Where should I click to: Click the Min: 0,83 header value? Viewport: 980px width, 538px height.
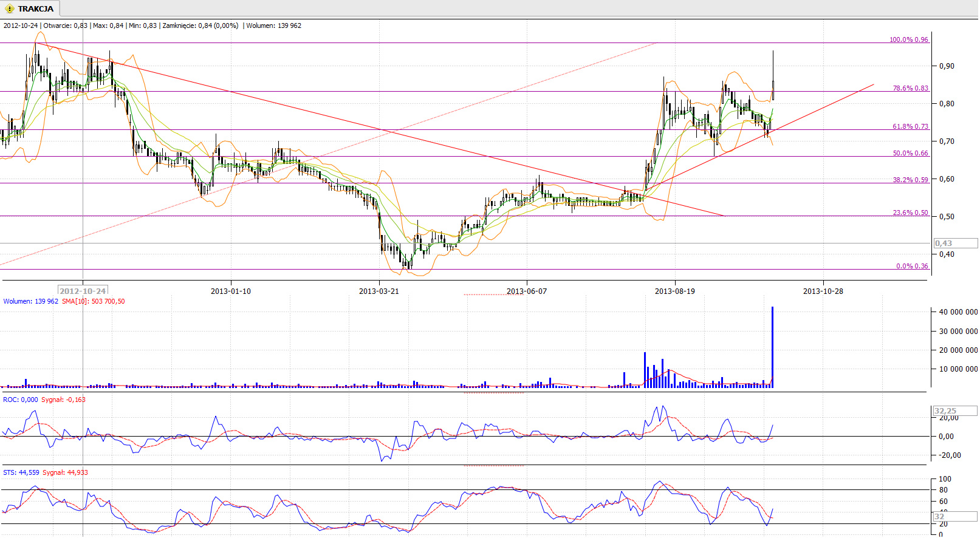143,26
